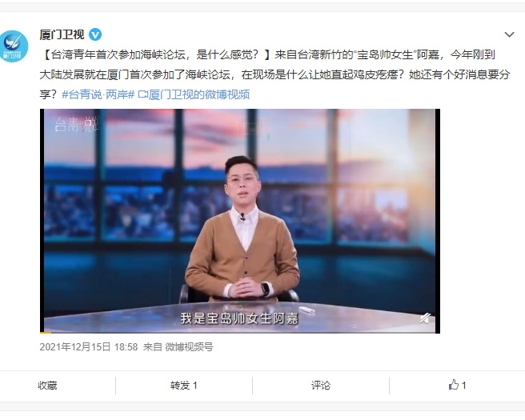Open the 微博视频号 source link
Screen dimensions: 525x420
[x=189, y=347]
